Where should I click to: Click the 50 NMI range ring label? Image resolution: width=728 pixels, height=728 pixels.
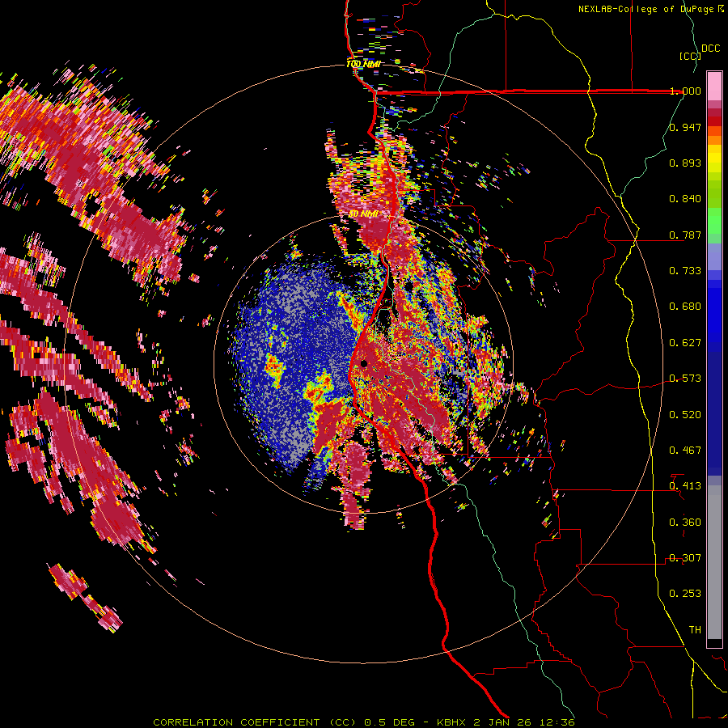tap(363, 214)
